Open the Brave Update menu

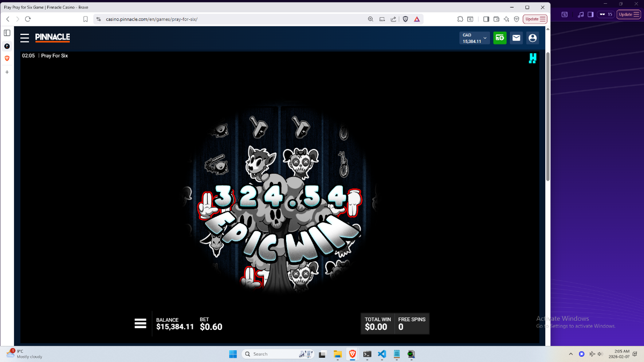click(x=535, y=19)
